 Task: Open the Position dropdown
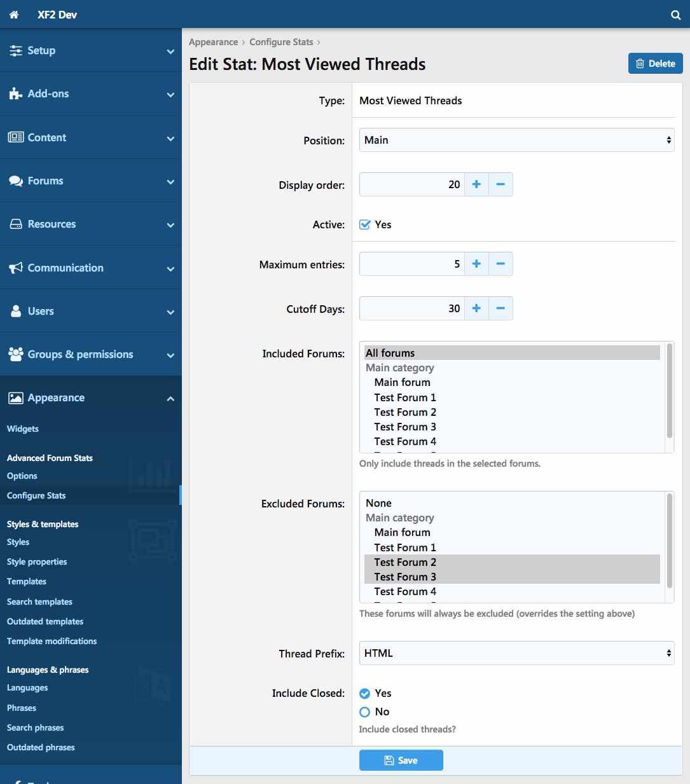point(516,140)
